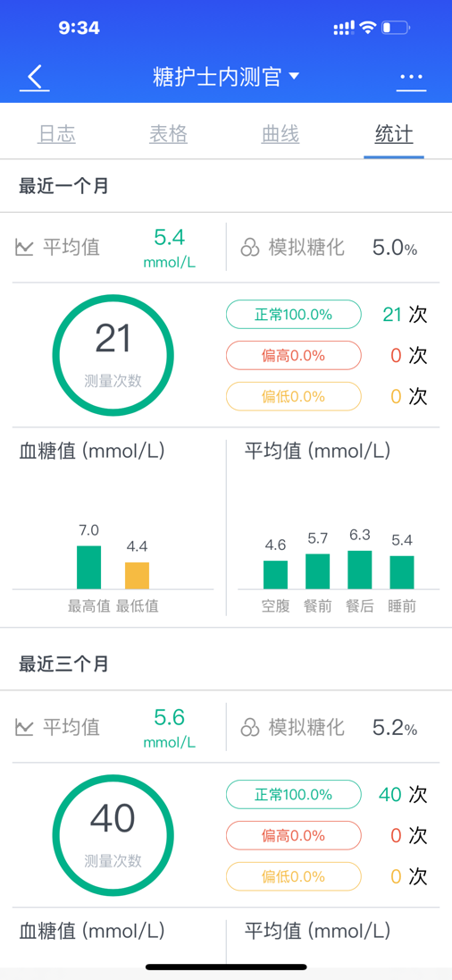Tap the average chart icon in 最近三个月

(24, 728)
